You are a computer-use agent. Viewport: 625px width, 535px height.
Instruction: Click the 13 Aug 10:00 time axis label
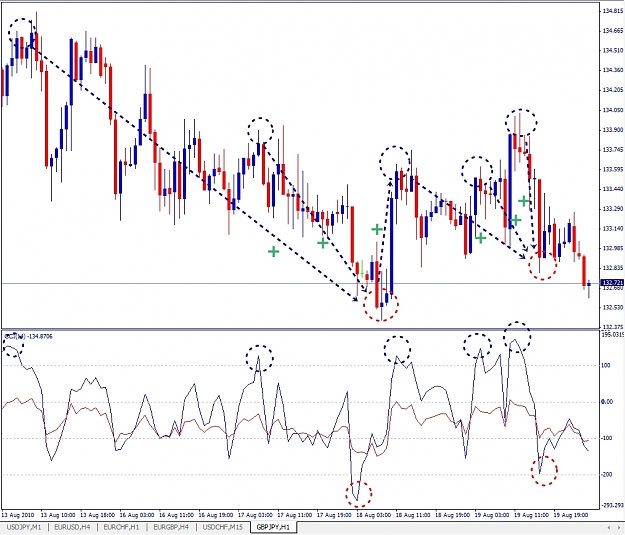58,515
